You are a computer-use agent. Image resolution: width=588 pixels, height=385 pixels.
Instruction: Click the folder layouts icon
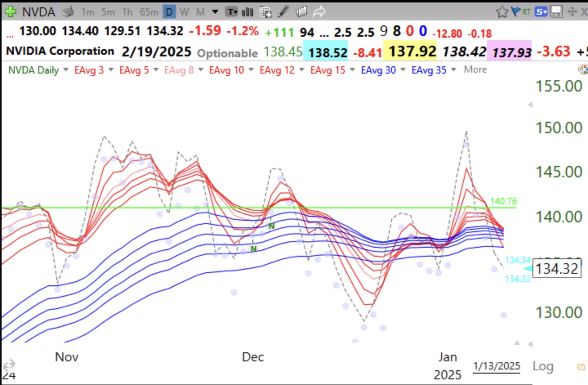click(301, 12)
